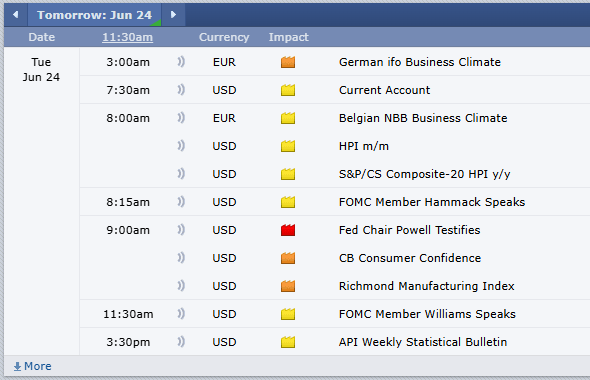Toggle sound alert for FOMC Member Williams Speaks
The width and height of the screenshot is (590, 380).
point(181,314)
